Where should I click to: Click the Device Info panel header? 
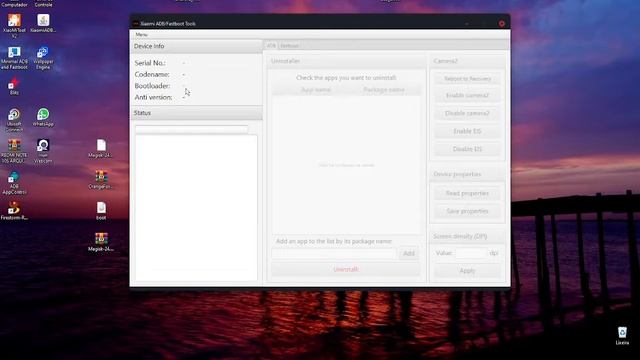pos(196,46)
